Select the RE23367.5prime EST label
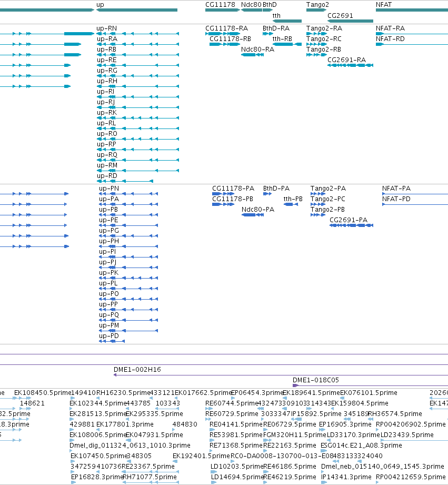Screen dimensions: 448x485 [x=148, y=467]
